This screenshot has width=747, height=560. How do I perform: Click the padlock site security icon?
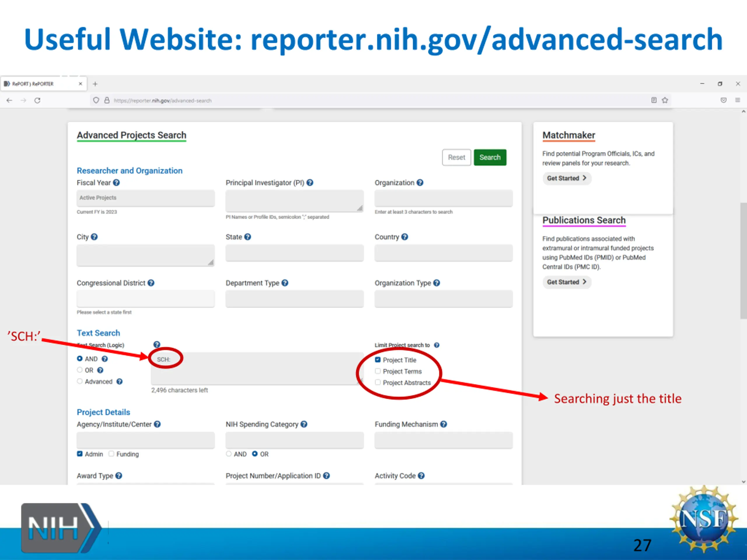(107, 100)
